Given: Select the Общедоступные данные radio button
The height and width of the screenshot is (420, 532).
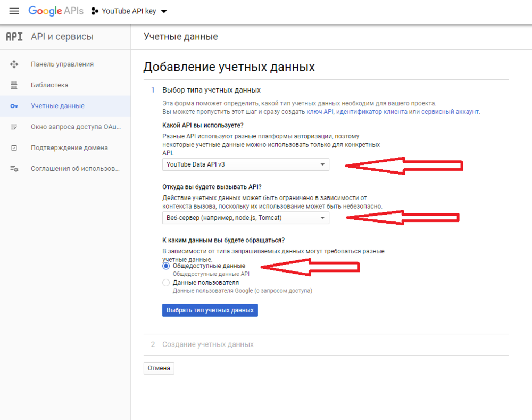Looking at the screenshot, I should coord(166,266).
